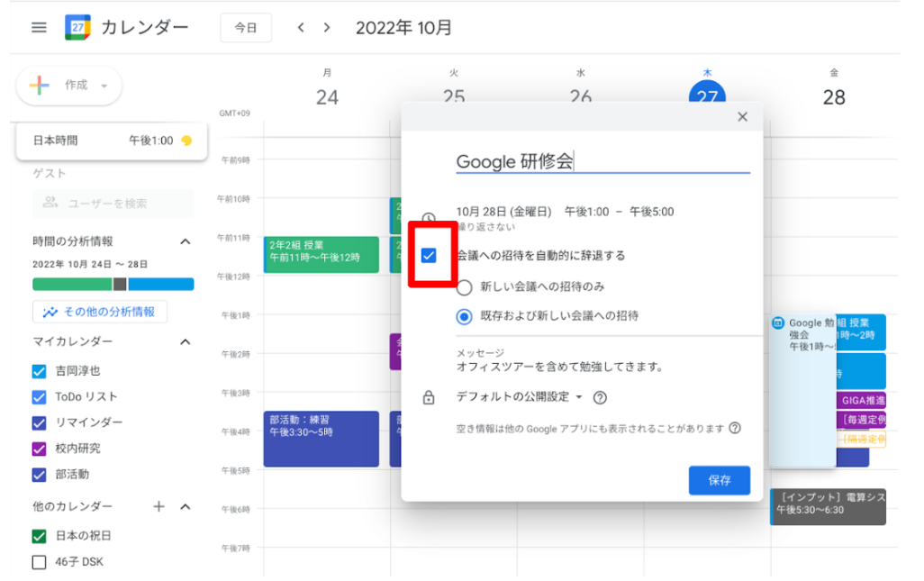Click the 日本時間 timezone card
Screen dimensions: 924x581
pos(112,141)
